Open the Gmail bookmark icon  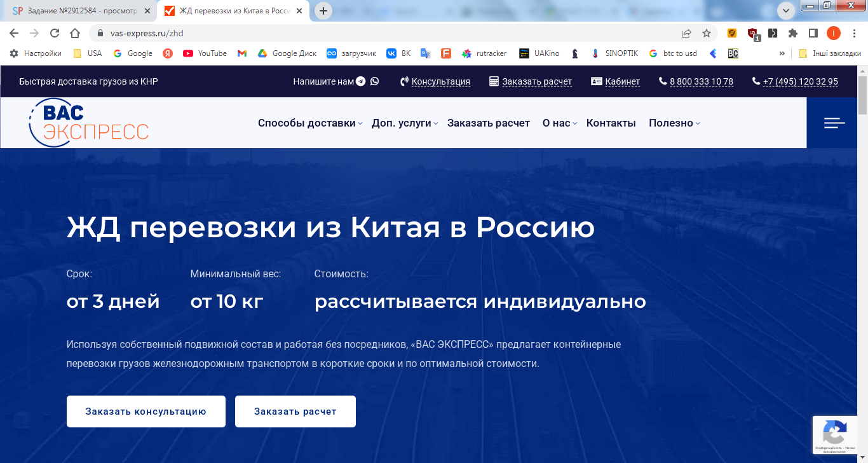pos(242,53)
